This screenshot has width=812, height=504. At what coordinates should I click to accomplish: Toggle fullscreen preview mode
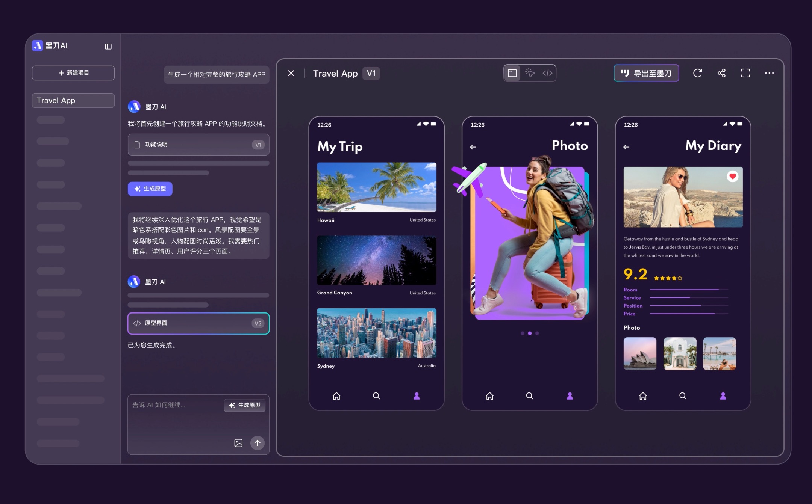click(745, 73)
